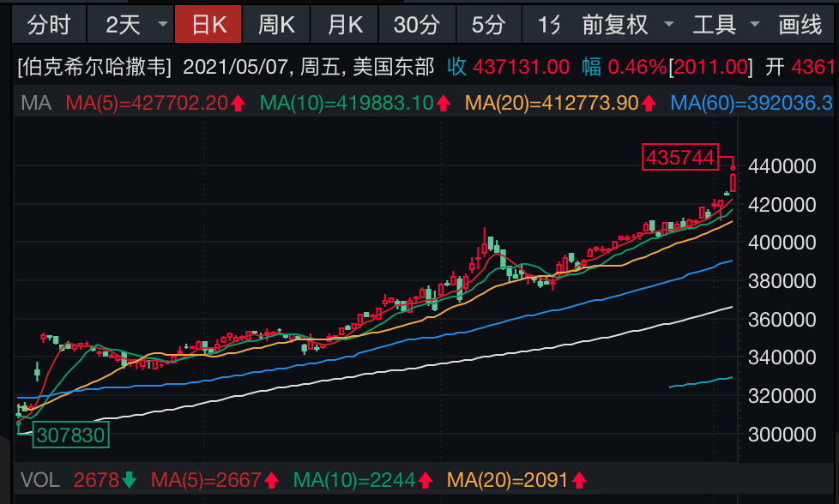Image resolution: width=839 pixels, height=504 pixels.
Task: Show the 5分 five-minute chart
Action: tap(488, 25)
